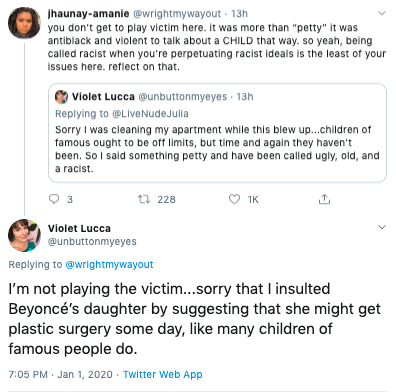The height and width of the screenshot is (392, 396).
Task: Click the jhaunay-amanie display name
Action: coord(88,14)
